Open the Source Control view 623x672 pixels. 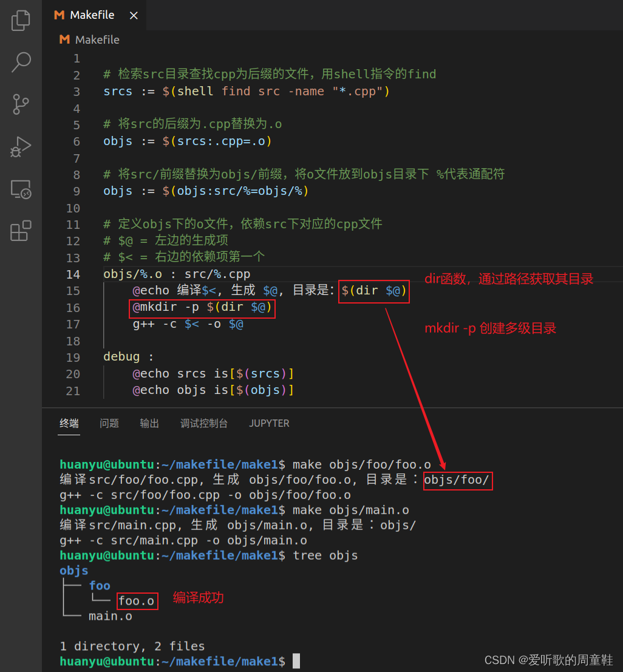pyautogui.click(x=21, y=104)
